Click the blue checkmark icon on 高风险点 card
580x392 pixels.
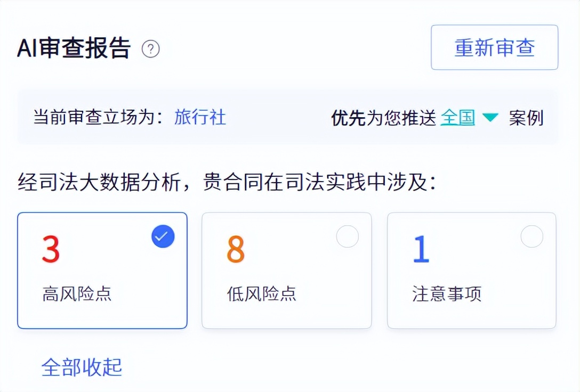pyautogui.click(x=163, y=236)
